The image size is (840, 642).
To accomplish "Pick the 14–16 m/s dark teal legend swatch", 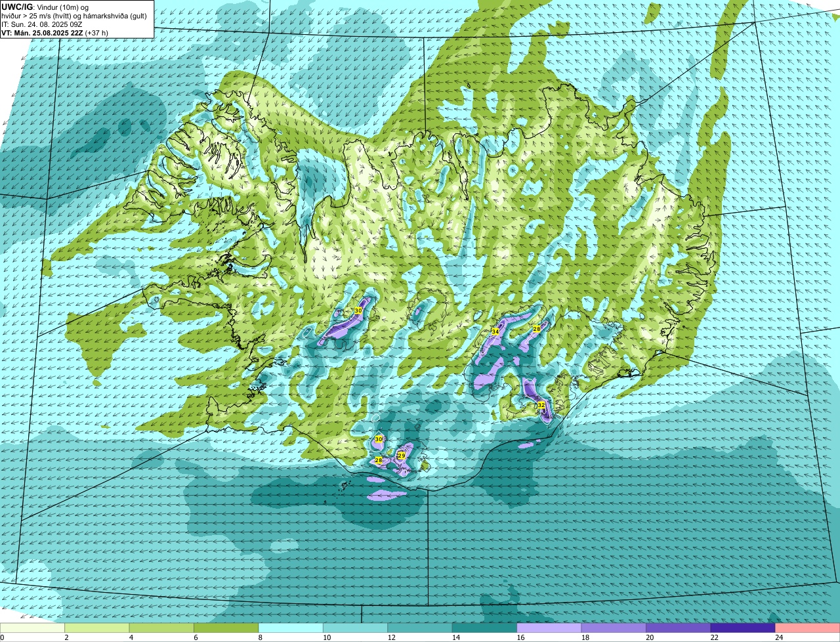I will 485,628.
